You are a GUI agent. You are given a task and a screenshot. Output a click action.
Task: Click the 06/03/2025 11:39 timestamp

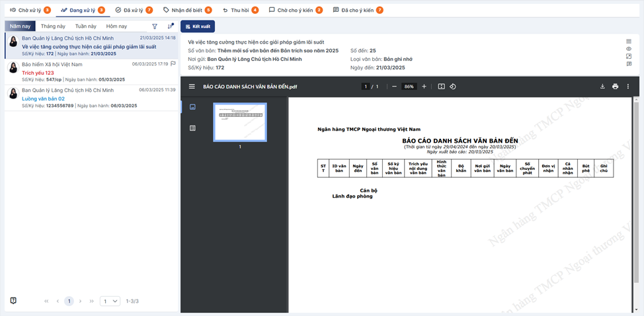tap(157, 90)
